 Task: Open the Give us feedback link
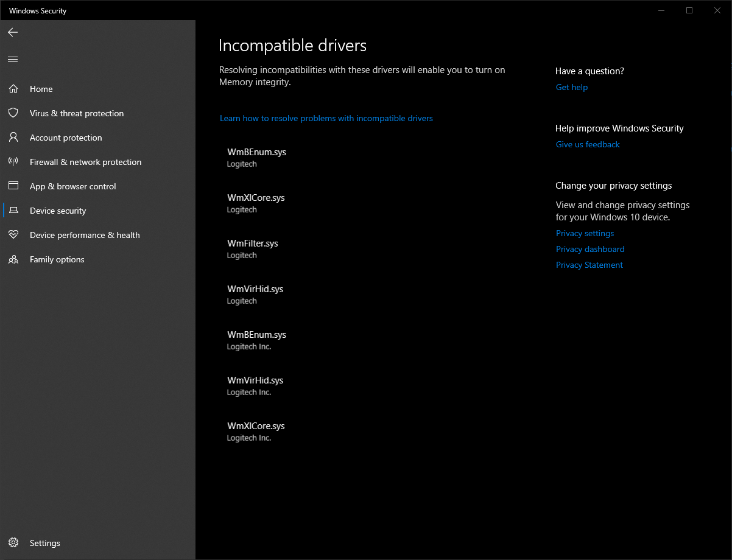pyautogui.click(x=588, y=145)
